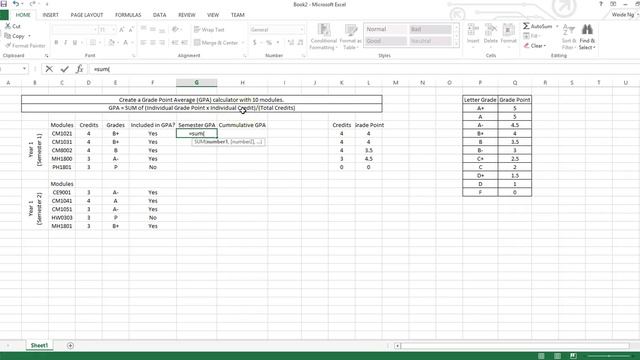640x360 pixels.
Task: Click the horizontal scrollbar left arrow
Action: (397, 346)
